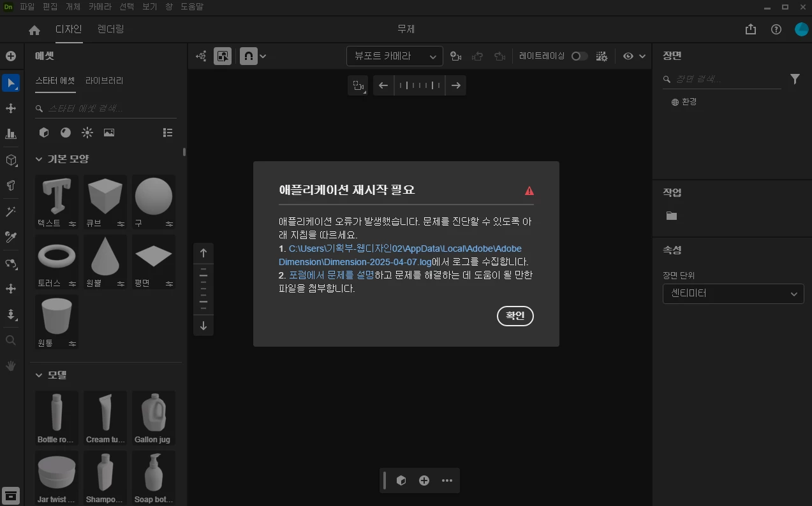812x506 pixels.
Task: Click the more options ellipsis in bottom bar
Action: click(x=447, y=481)
